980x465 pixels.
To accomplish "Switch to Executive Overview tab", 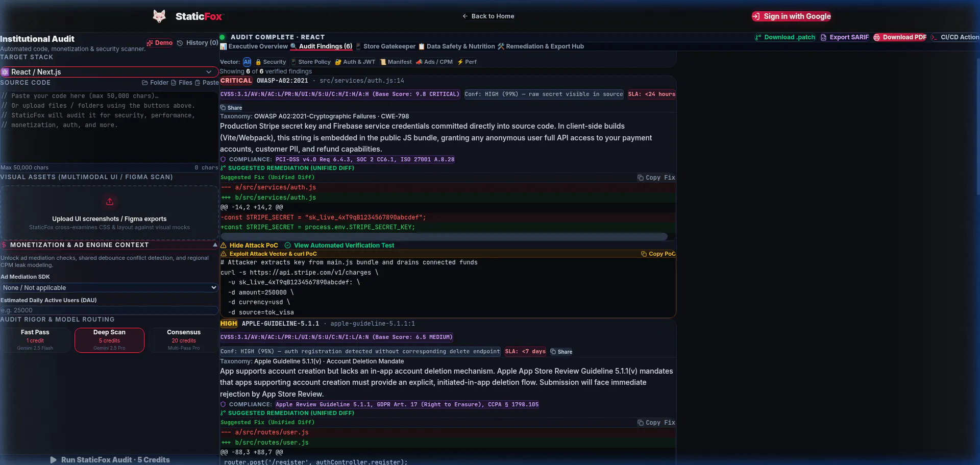I will point(254,46).
